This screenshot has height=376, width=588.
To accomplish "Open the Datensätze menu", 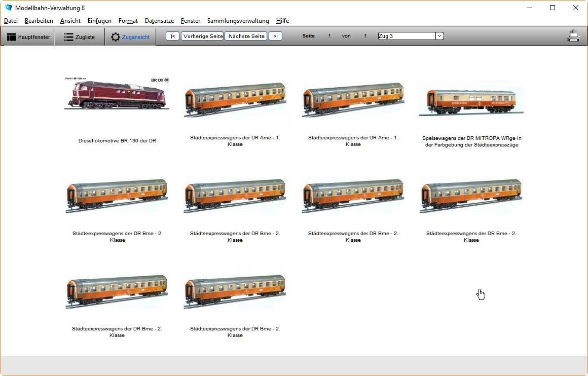I will 159,21.
